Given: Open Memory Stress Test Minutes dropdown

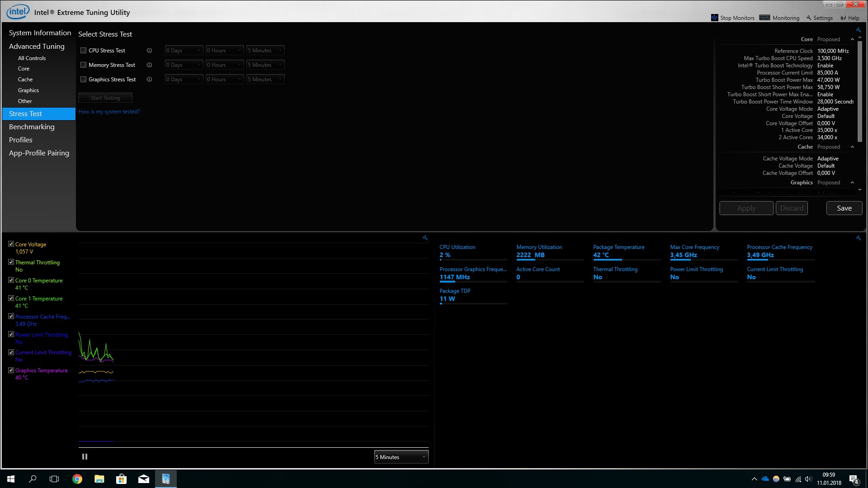Looking at the screenshot, I should (265, 65).
